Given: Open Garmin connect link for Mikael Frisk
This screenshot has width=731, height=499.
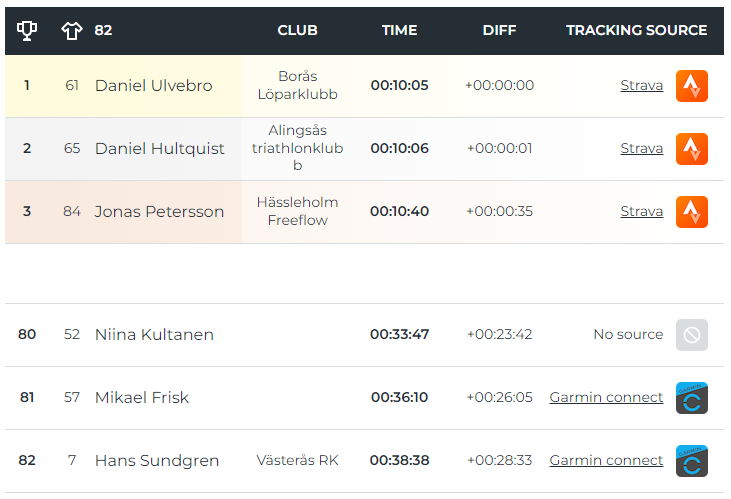Looking at the screenshot, I should [606, 397].
